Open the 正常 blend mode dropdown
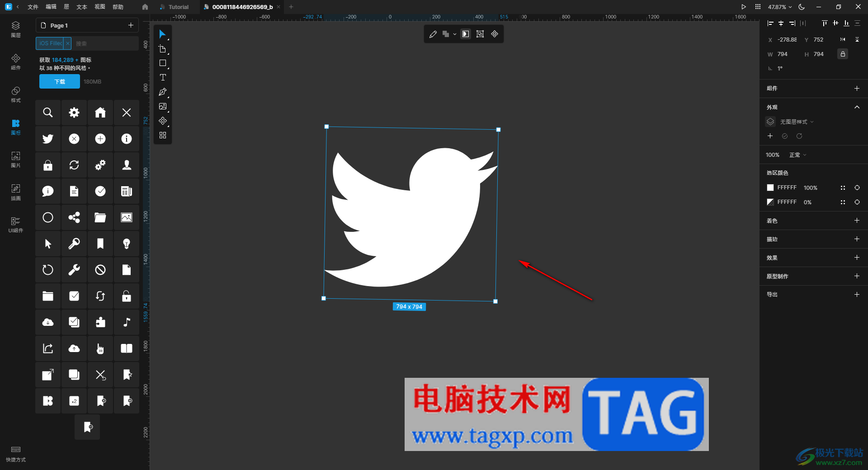This screenshot has width=868, height=470. coord(797,155)
